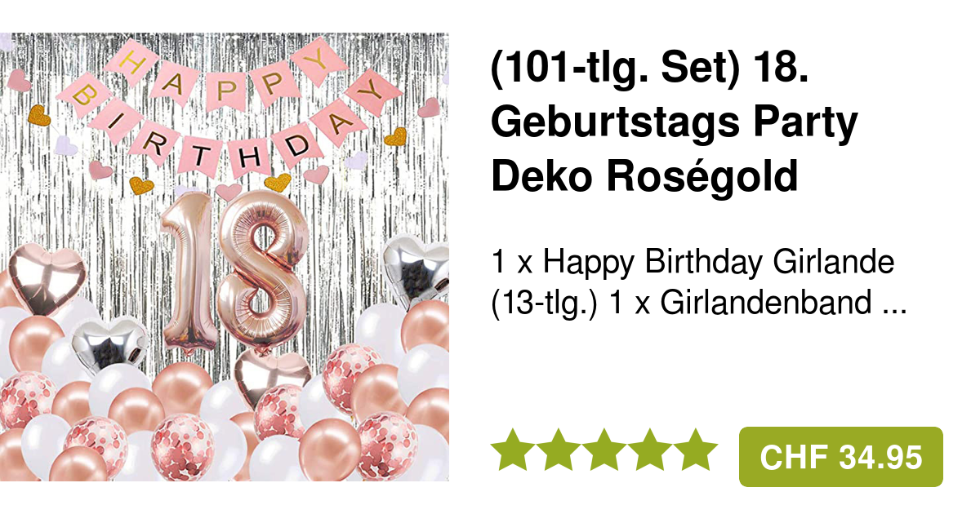Expand the truncated description ellipsis
This screenshot has height=514, width=980.
tap(896, 304)
